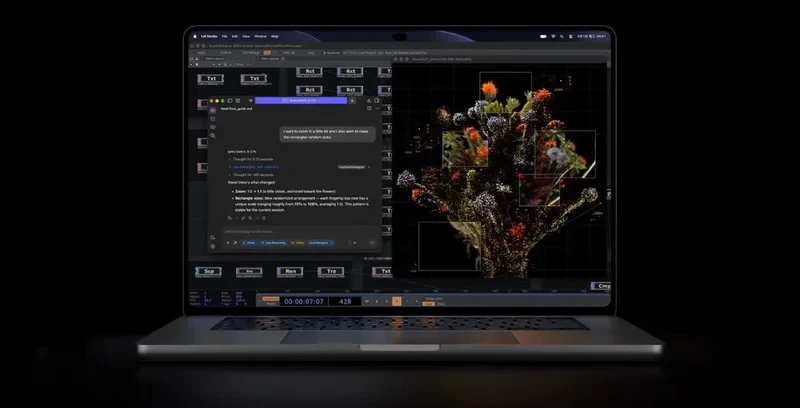Click the send button in the chat input

(372, 243)
